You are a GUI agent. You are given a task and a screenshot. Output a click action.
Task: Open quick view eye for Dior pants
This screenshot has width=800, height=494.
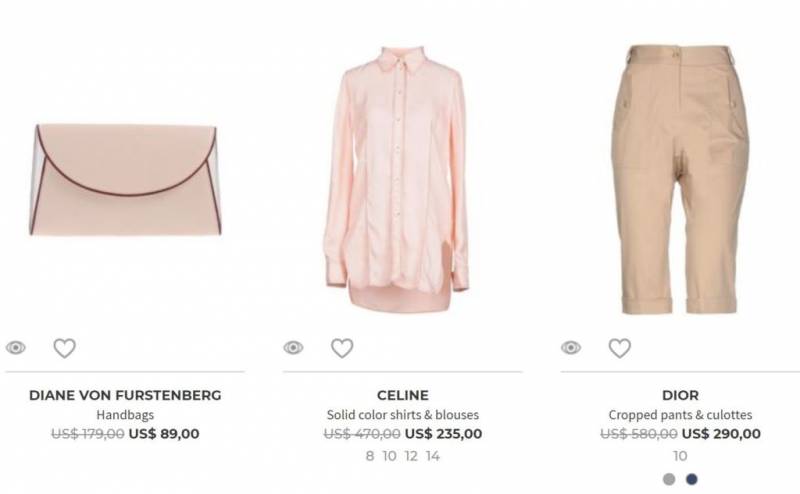click(571, 348)
